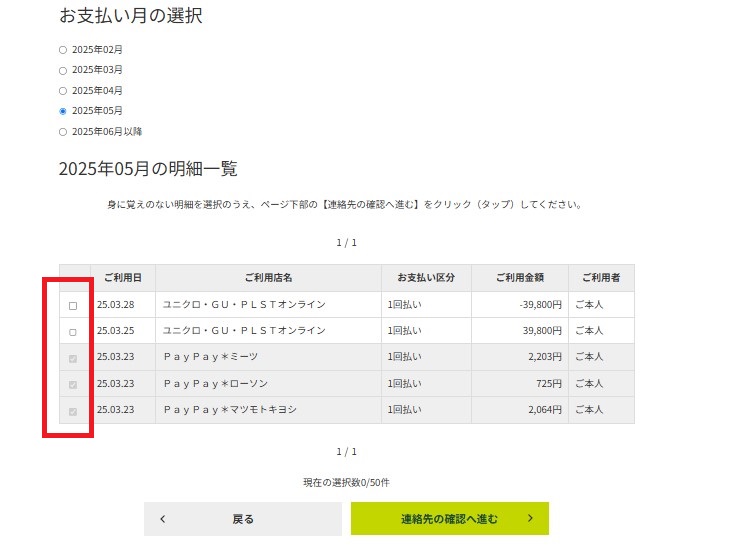754x548 pixels.
Task: Click the ご利用者 column header
Action: click(x=601, y=278)
